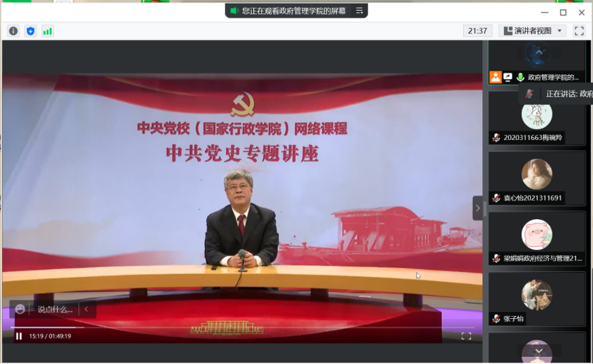Open the emoji reaction smiley icon

[x=20, y=309]
